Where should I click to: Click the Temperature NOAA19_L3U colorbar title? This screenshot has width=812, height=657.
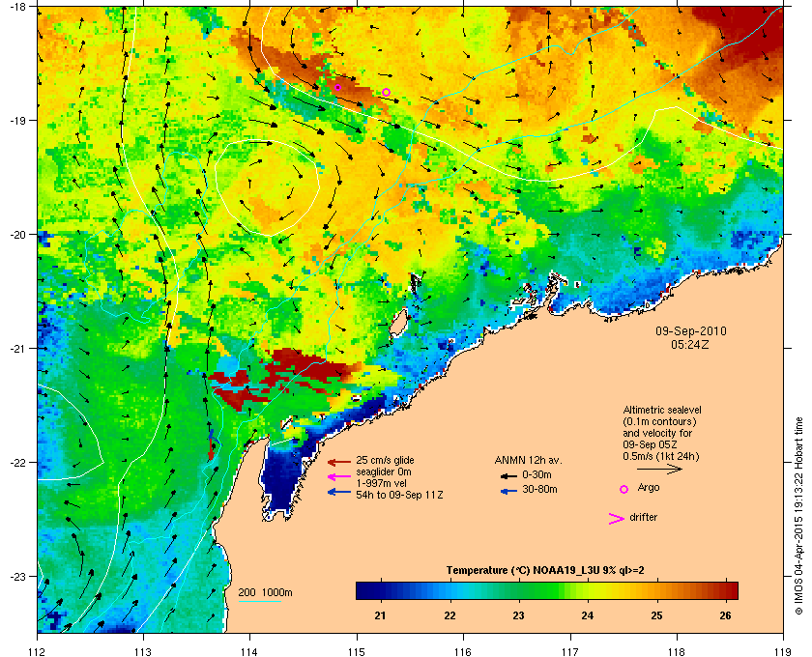(x=545, y=571)
